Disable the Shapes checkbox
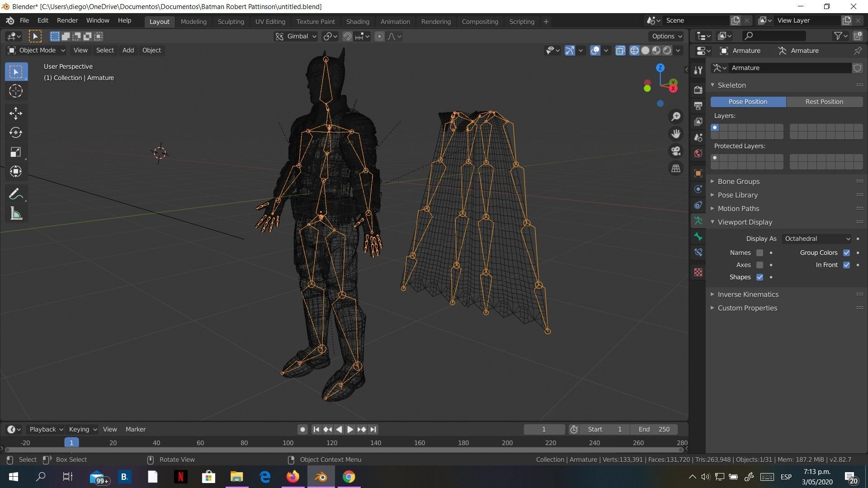 coord(759,277)
